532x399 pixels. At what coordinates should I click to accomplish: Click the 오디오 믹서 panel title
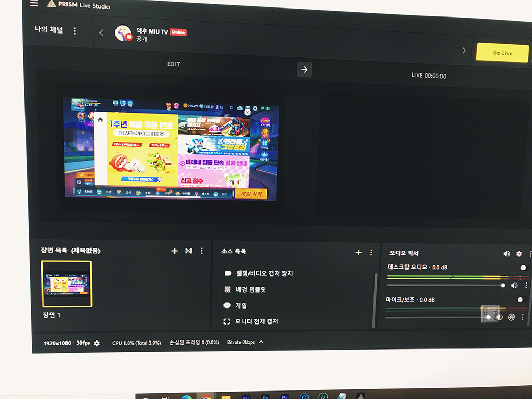[x=404, y=253]
